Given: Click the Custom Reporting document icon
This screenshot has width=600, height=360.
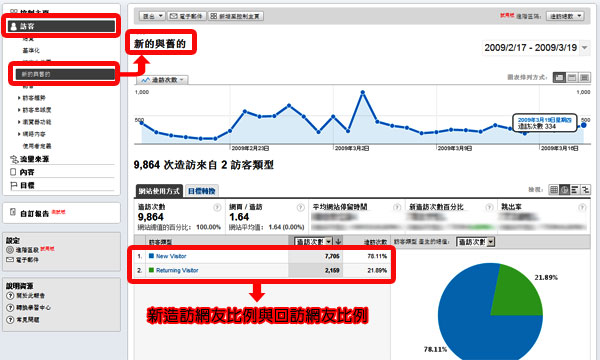Looking at the screenshot, I should [x=13, y=212].
